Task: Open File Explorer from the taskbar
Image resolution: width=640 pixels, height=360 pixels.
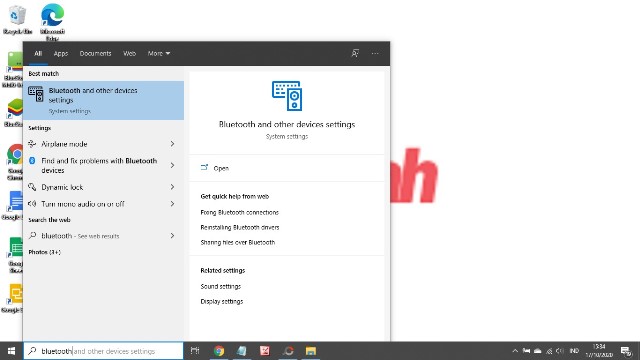Action: (311, 351)
